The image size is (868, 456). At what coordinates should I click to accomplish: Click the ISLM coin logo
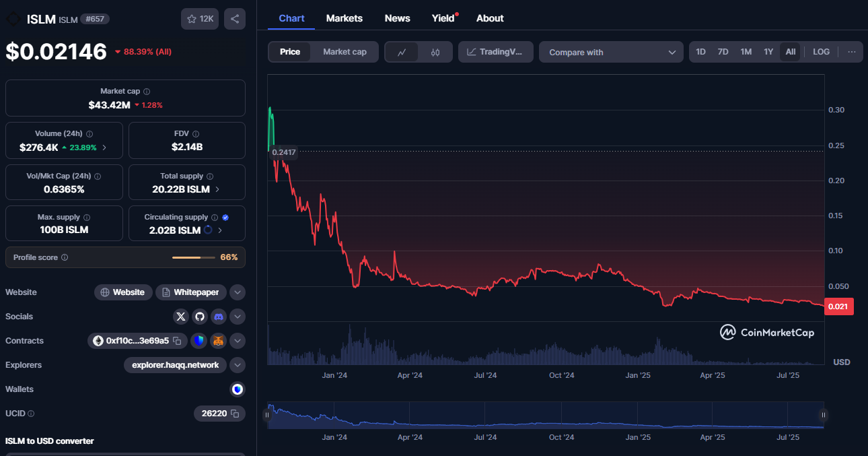click(x=13, y=19)
